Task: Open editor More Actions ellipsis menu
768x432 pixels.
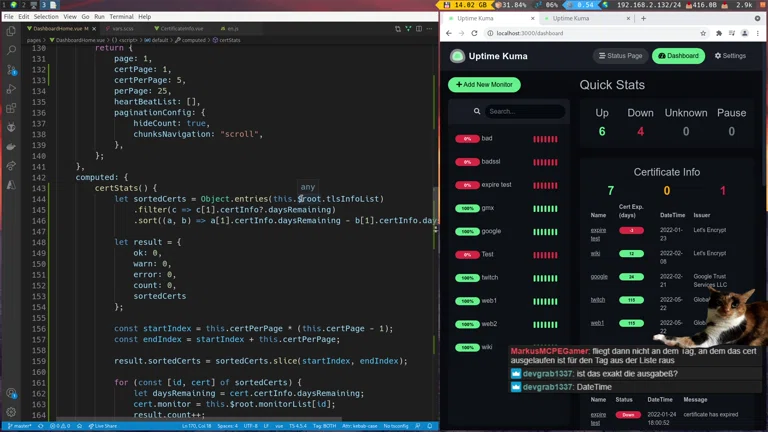Action: click(430, 29)
